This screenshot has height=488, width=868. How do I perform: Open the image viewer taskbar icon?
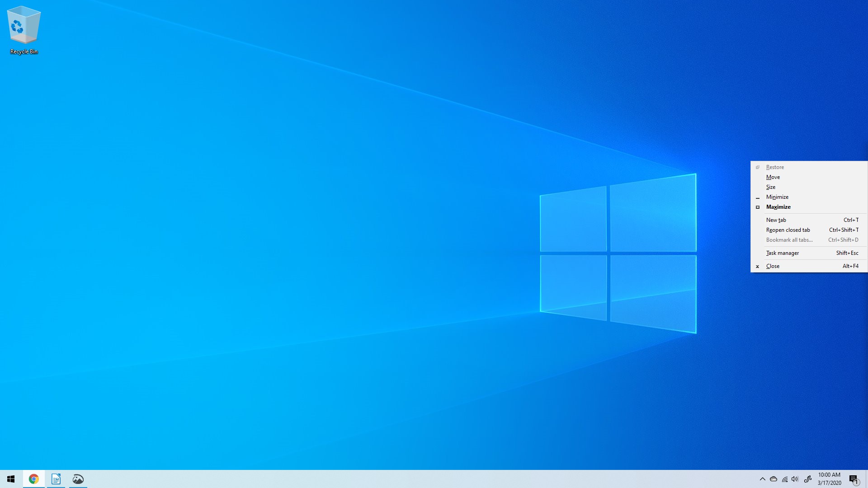pos(78,479)
